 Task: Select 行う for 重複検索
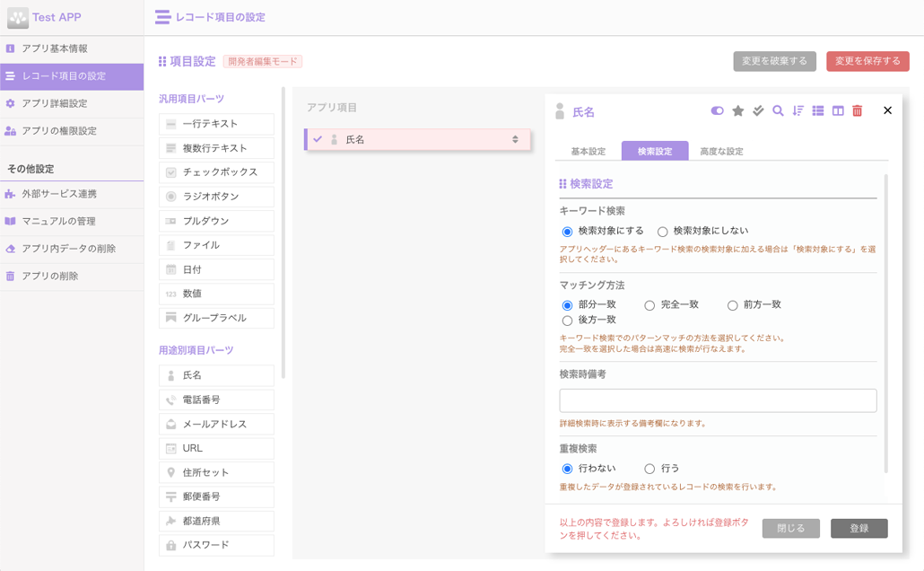tap(649, 469)
